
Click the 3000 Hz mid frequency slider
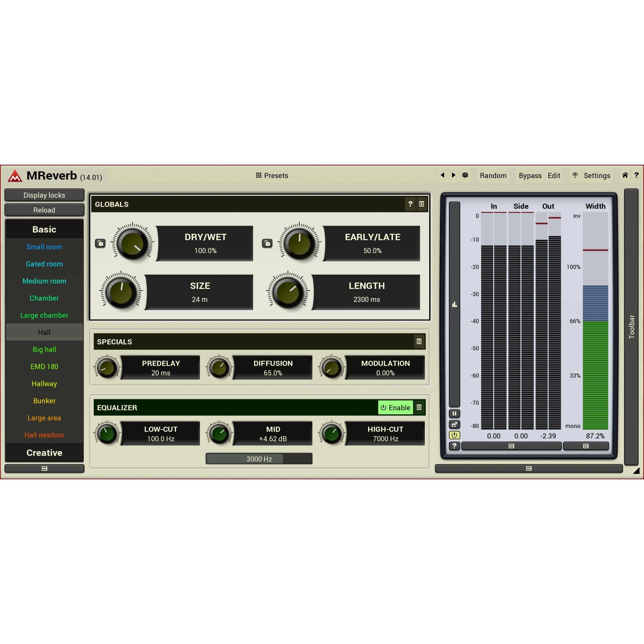259,459
